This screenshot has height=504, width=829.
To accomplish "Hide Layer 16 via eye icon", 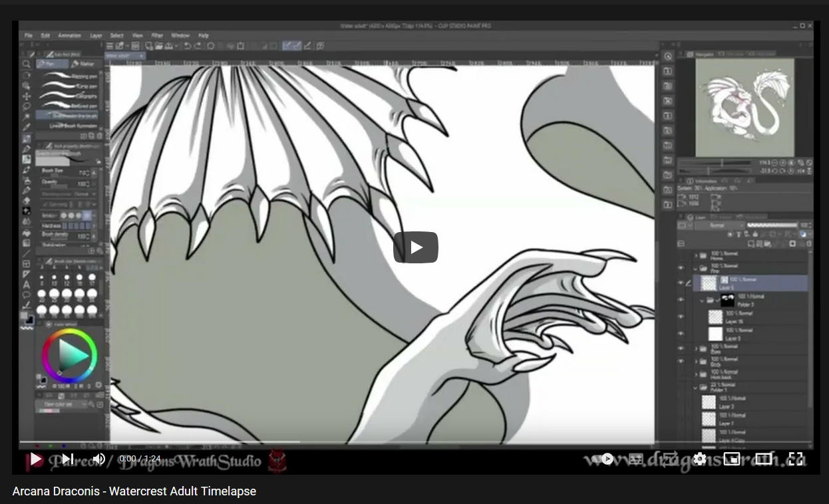I will point(681,316).
